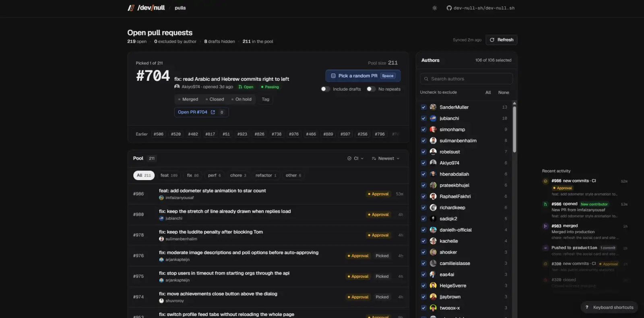644x318 pixels.
Task: Select the refactor filter tab
Action: 266,175
